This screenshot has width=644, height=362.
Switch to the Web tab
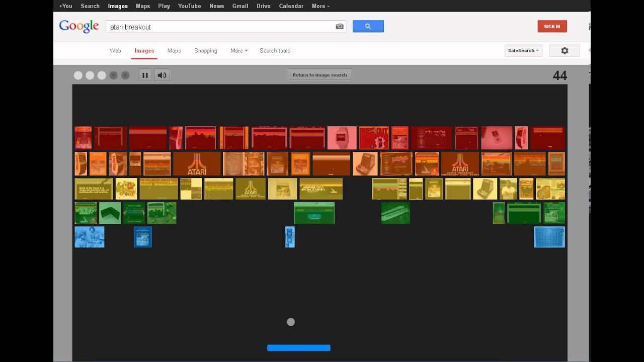coord(115,51)
